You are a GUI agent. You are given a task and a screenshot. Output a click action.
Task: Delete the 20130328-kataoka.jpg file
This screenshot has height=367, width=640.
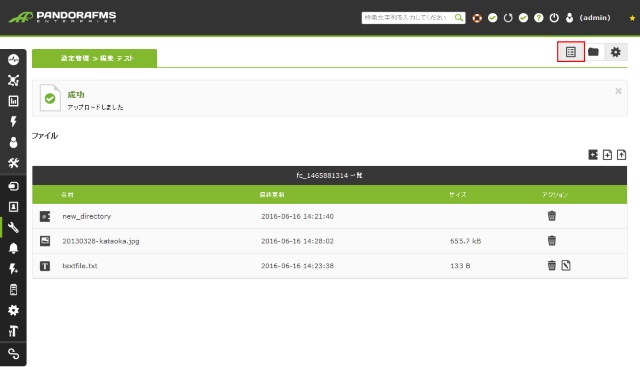pyautogui.click(x=551, y=240)
